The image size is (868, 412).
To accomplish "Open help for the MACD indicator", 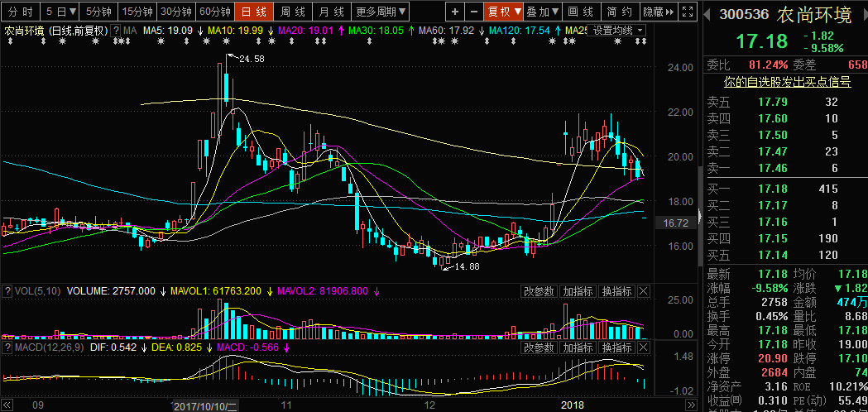I will point(7,347).
